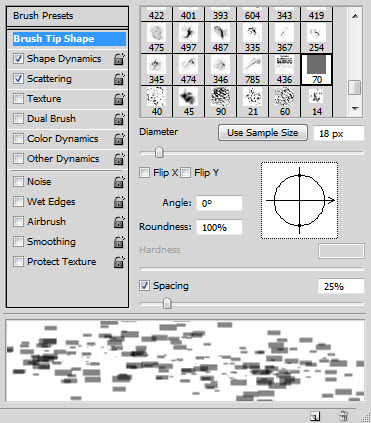The width and height of the screenshot is (371, 423).
Task: Check the Flip X option
Action: (x=144, y=173)
